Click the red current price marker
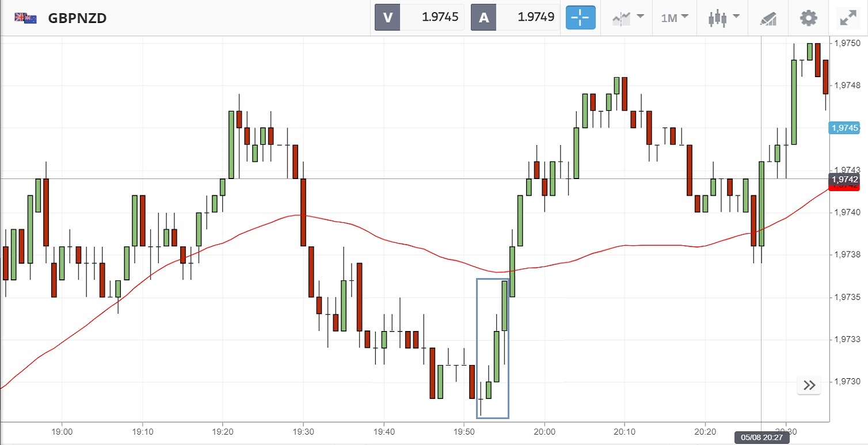The height and width of the screenshot is (445, 868). [844, 187]
